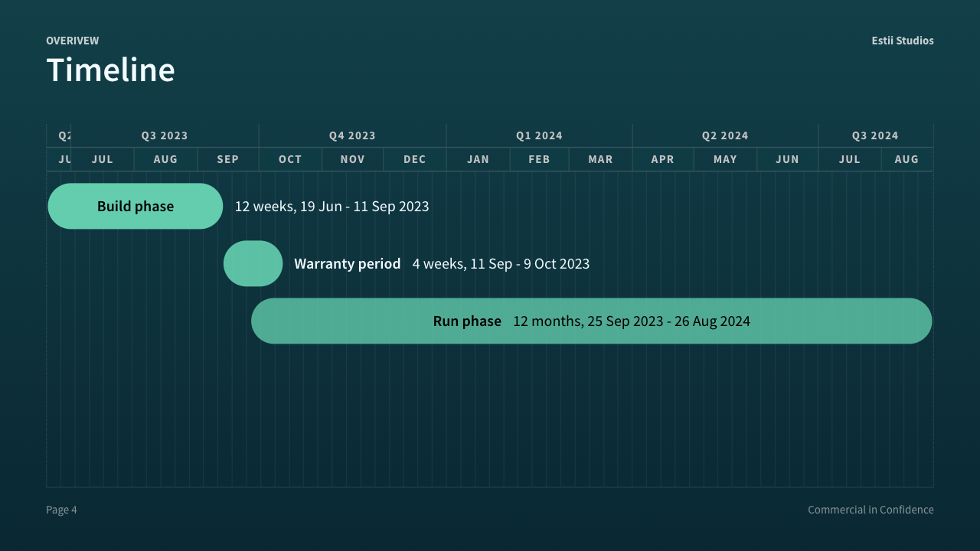The height and width of the screenshot is (551, 980).
Task: Select the Q3 2023 quarter header
Action: pyautogui.click(x=165, y=135)
